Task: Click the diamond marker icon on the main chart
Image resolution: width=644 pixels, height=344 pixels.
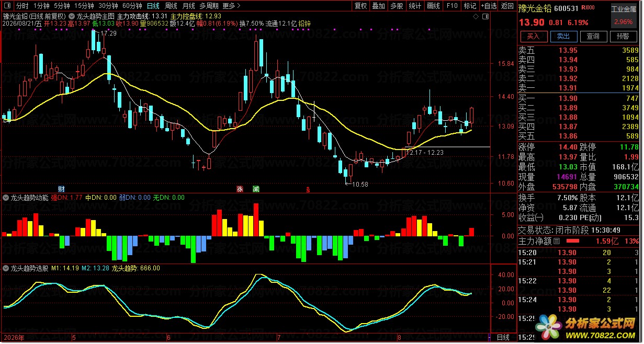Action: point(476,16)
